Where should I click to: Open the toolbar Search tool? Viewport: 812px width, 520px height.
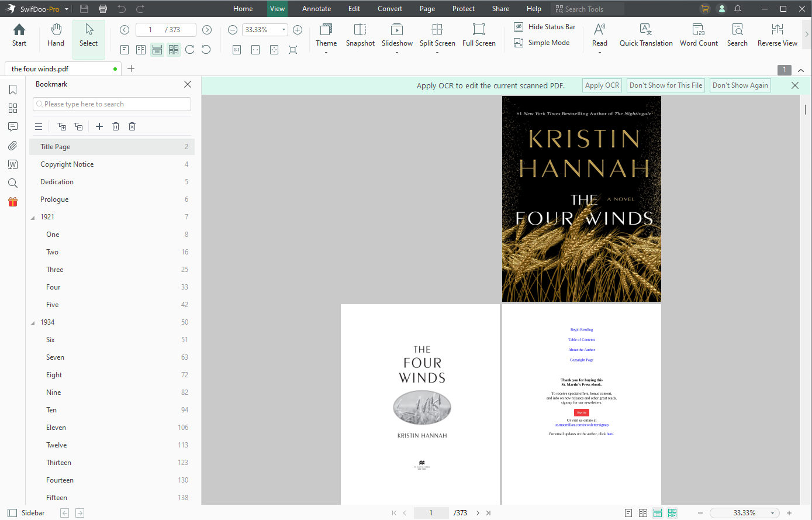[x=737, y=35]
